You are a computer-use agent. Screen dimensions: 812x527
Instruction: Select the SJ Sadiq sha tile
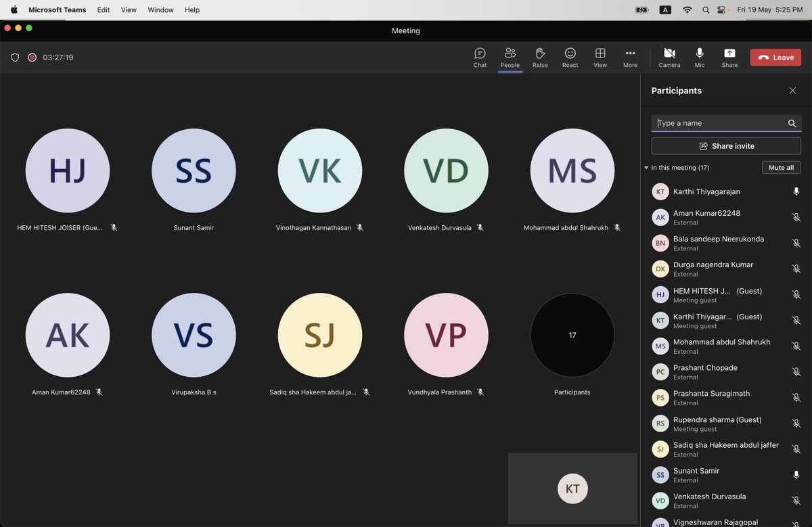click(x=320, y=335)
